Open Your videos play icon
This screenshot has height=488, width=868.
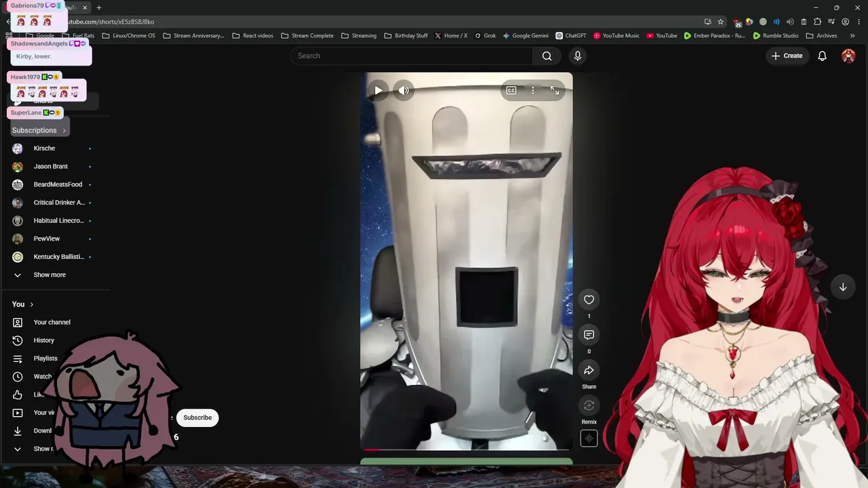click(x=18, y=413)
